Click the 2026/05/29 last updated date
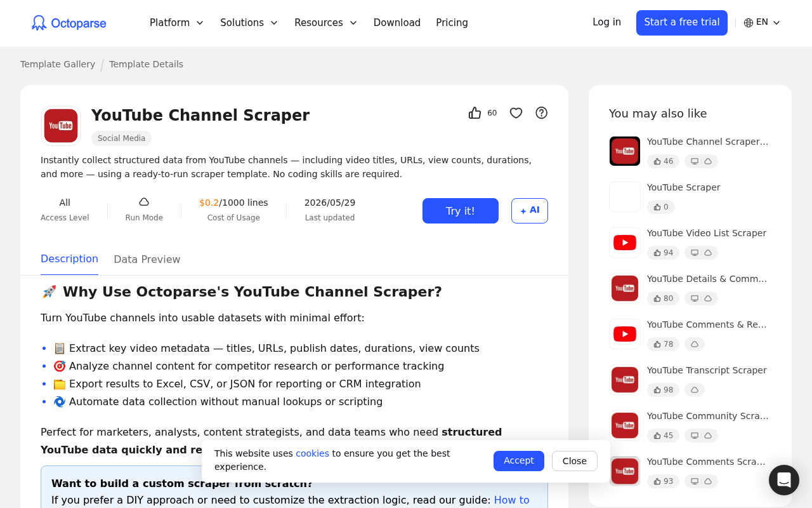The image size is (812, 508). [330, 203]
